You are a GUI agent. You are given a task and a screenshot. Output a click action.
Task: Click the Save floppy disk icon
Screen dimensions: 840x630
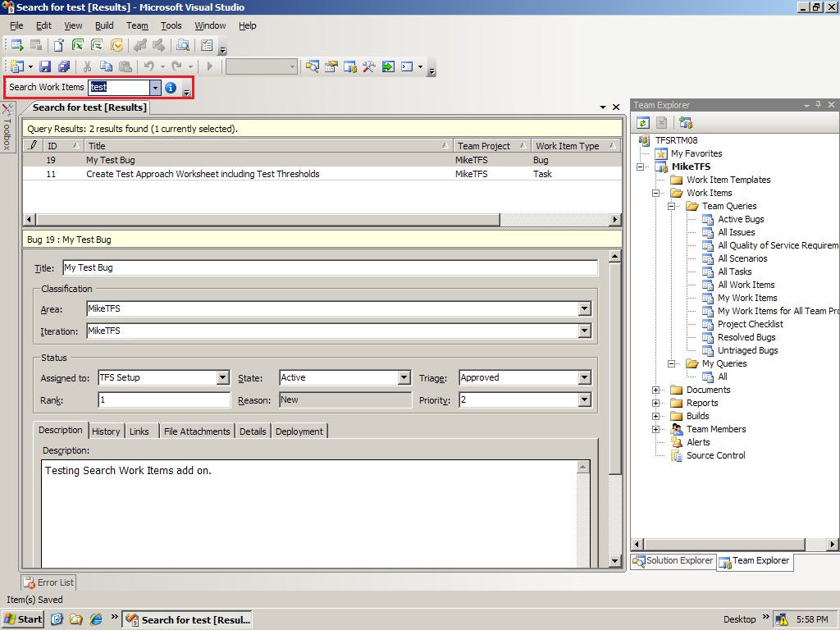pyautogui.click(x=45, y=66)
